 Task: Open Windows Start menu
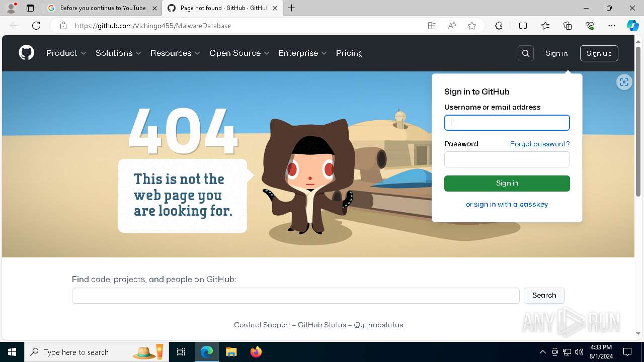[x=12, y=352]
